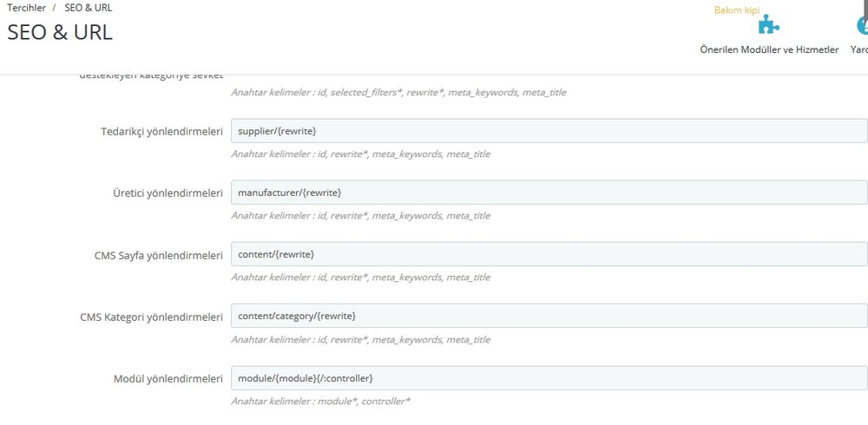Click the large SEO & URL page heading

(x=60, y=33)
